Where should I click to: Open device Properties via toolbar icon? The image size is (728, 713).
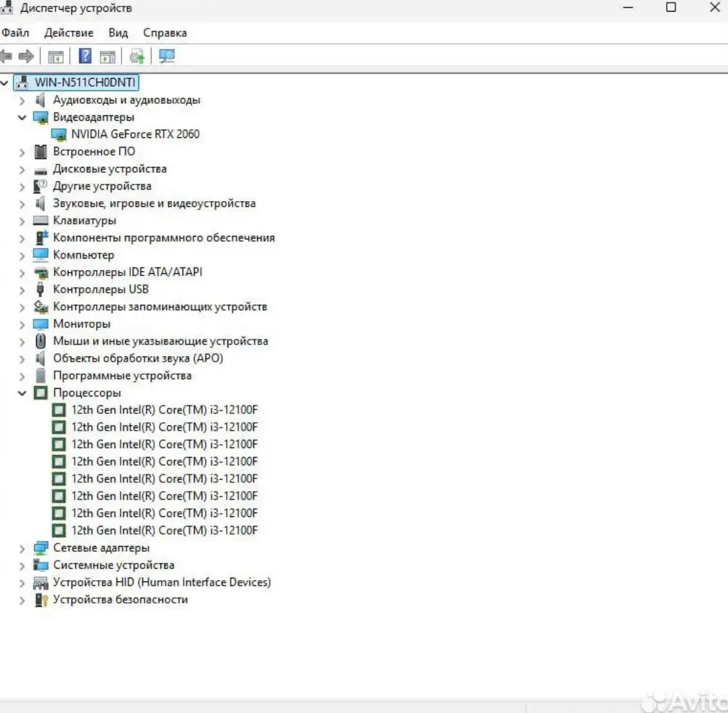(107, 56)
